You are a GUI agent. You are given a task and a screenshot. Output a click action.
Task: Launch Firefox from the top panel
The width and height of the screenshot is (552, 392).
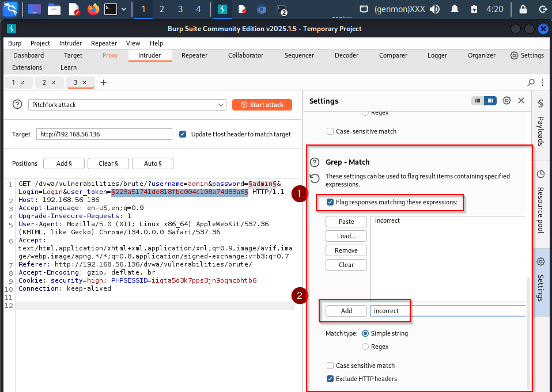[93, 9]
